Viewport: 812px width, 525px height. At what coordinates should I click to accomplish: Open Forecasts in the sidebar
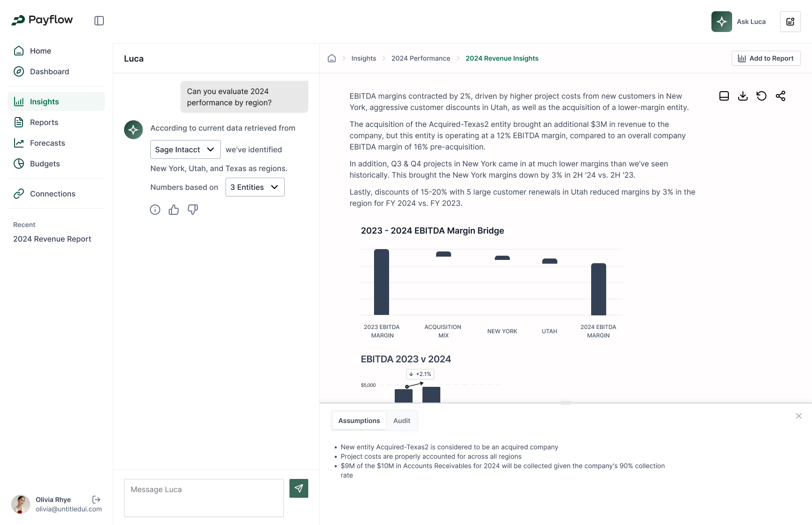point(47,143)
